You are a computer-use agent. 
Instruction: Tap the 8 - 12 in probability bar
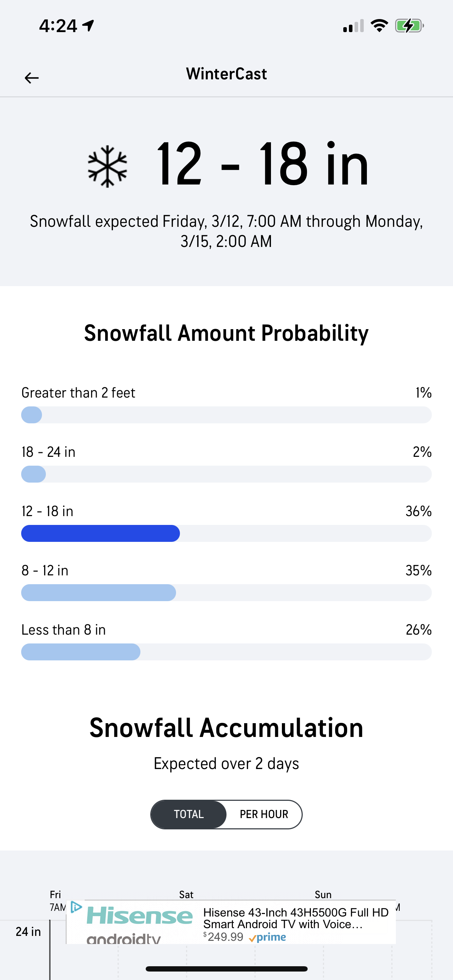pyautogui.click(x=226, y=593)
